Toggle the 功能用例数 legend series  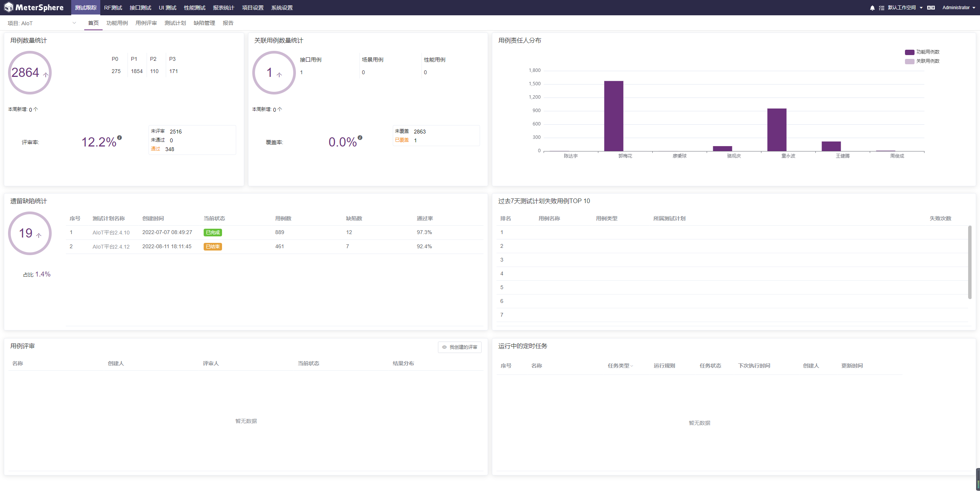click(922, 52)
